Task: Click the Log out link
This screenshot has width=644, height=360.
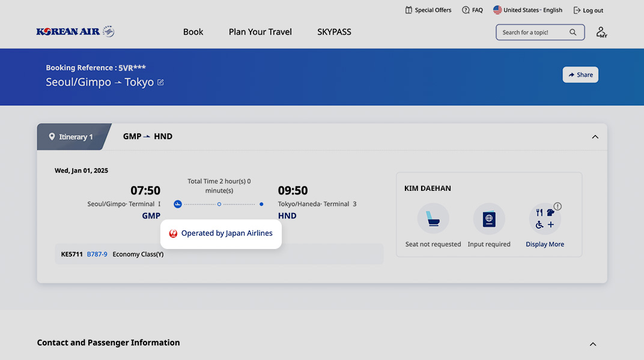Action: coord(588,10)
